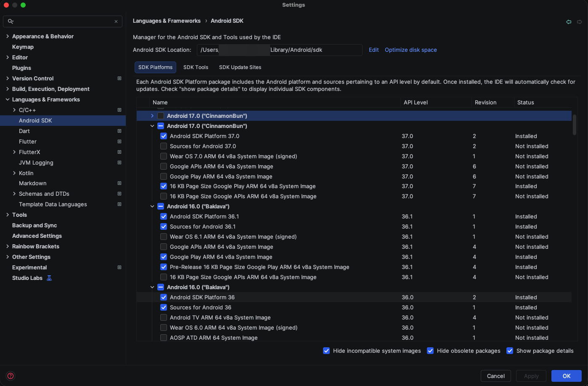Click project-level icon beside Schemas and DTDs
The width and height of the screenshot is (588, 386).
pyautogui.click(x=119, y=194)
